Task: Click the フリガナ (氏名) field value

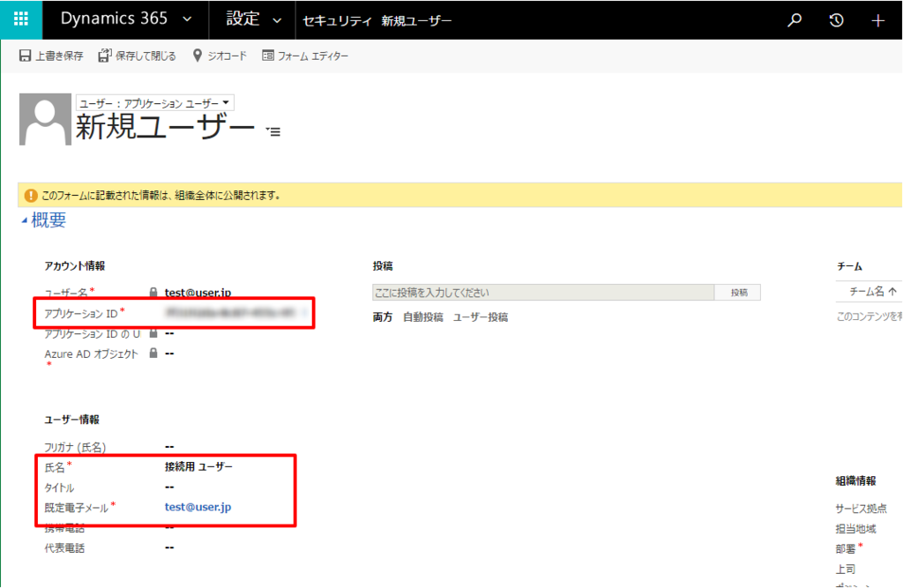Action: click(x=169, y=446)
